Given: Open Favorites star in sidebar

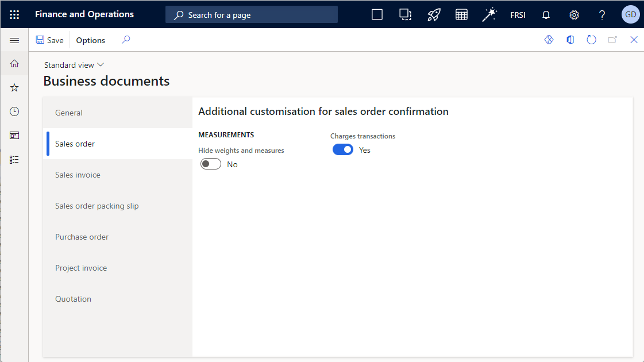Looking at the screenshot, I should (x=14, y=87).
